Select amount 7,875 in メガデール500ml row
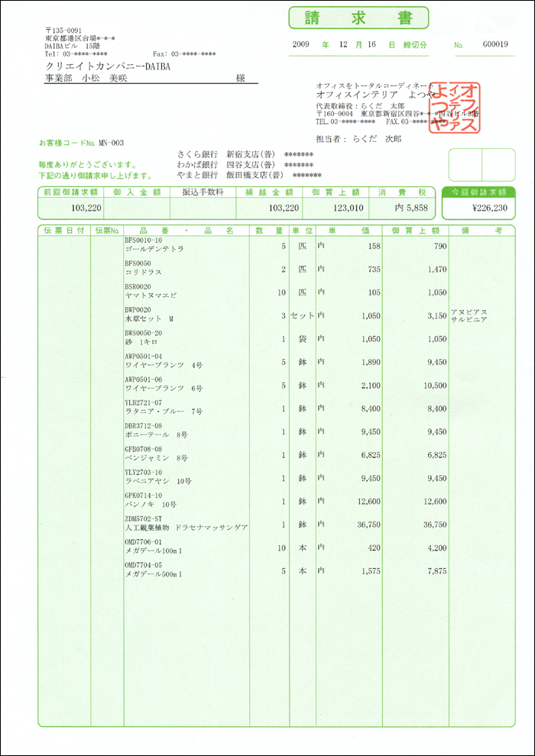Image resolution: width=535 pixels, height=756 pixels. point(436,571)
